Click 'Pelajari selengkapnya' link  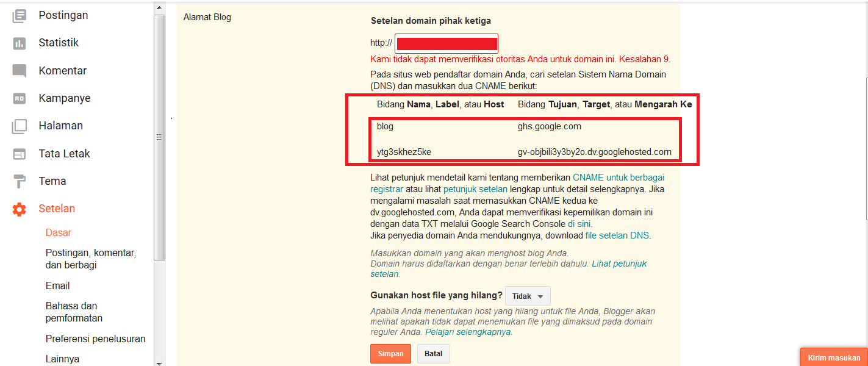[x=468, y=332]
